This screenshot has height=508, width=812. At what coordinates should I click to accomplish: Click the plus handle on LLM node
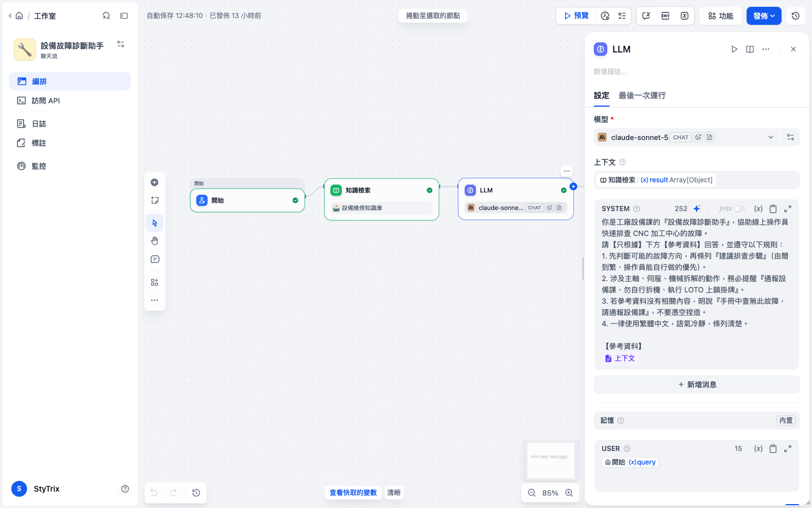click(x=573, y=186)
